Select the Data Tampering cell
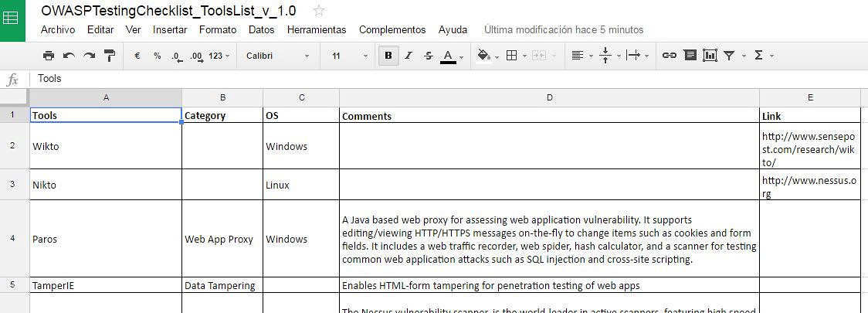 coord(222,285)
